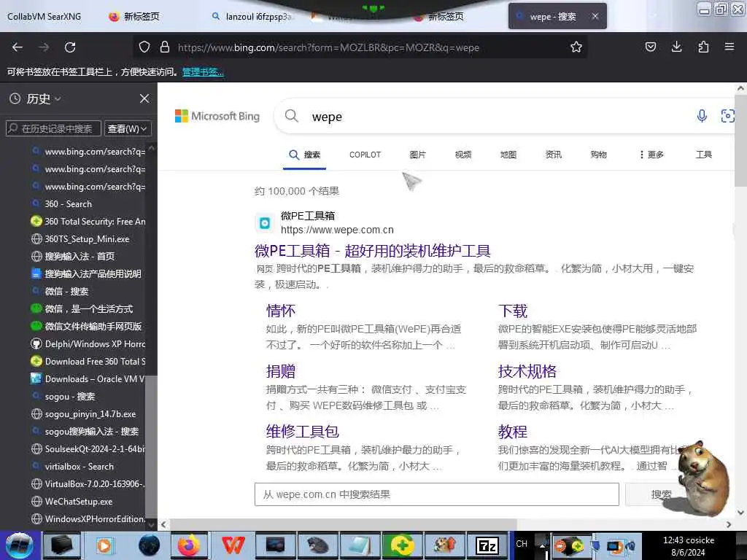Open history entry 360TS_Setup_Mini.exe
The height and width of the screenshot is (560, 747).
88,239
